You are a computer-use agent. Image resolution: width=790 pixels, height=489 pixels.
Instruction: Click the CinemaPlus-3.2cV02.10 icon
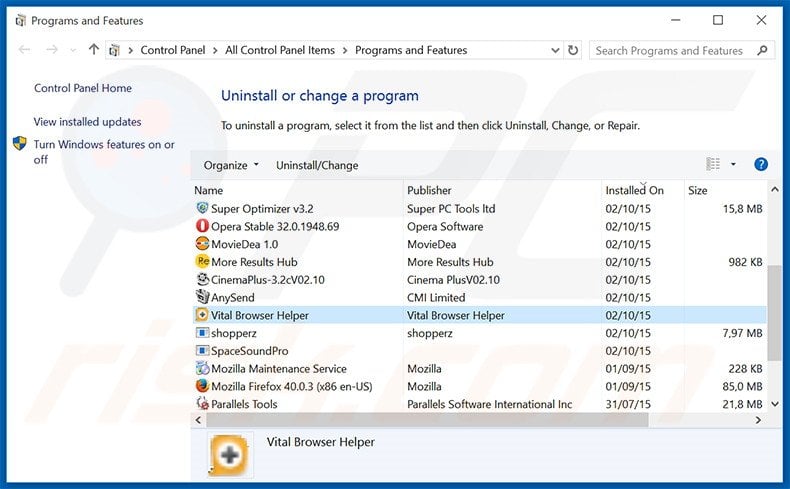tap(202, 279)
